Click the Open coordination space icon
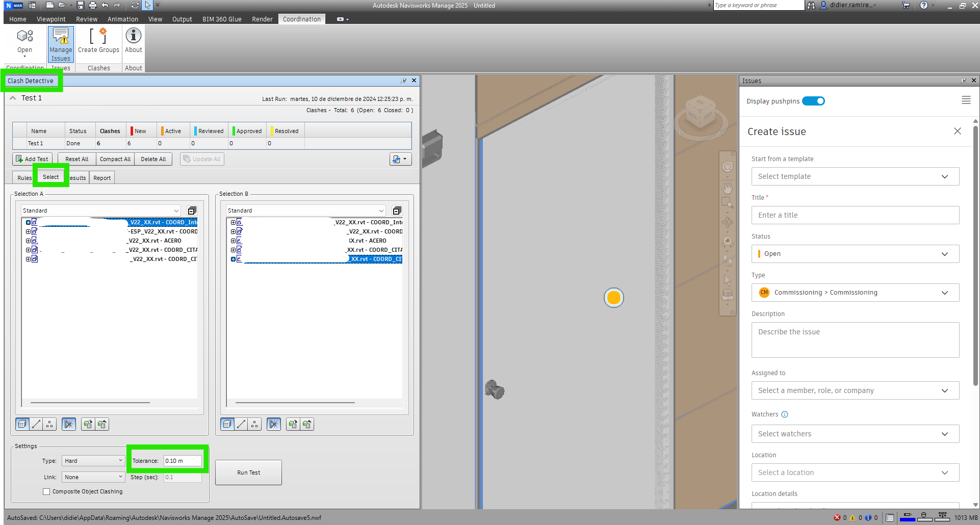The height and width of the screenshot is (525, 980). pyautogui.click(x=24, y=42)
